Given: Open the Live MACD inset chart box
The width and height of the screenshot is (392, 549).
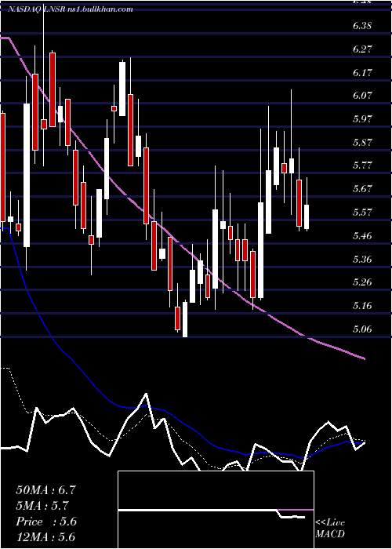Looking at the screenshot, I should pyautogui.click(x=216, y=510).
